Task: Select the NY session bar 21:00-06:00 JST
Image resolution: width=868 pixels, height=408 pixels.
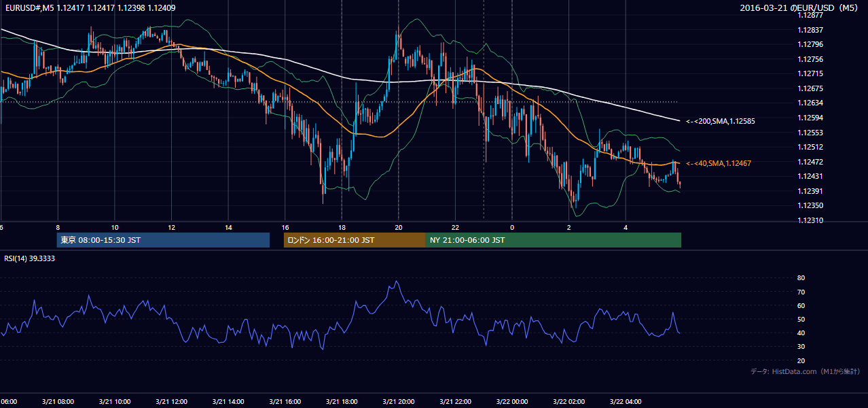Action: click(554, 240)
